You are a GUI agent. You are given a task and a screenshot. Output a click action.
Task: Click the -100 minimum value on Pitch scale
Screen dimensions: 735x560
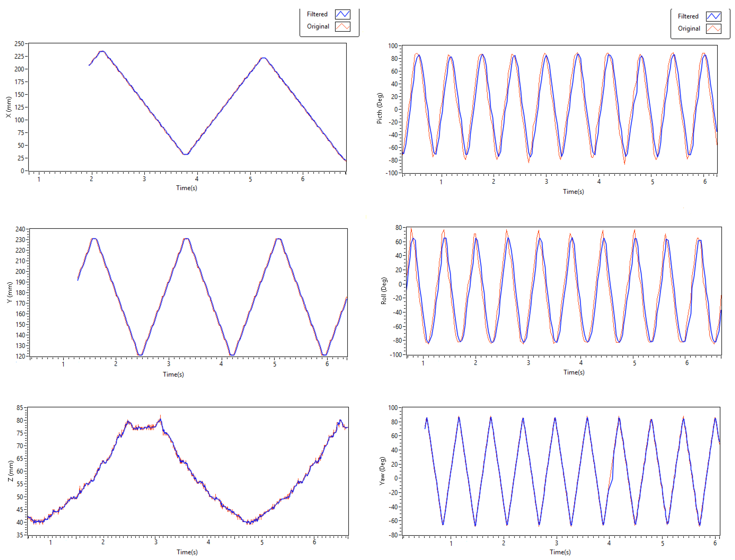(x=391, y=173)
